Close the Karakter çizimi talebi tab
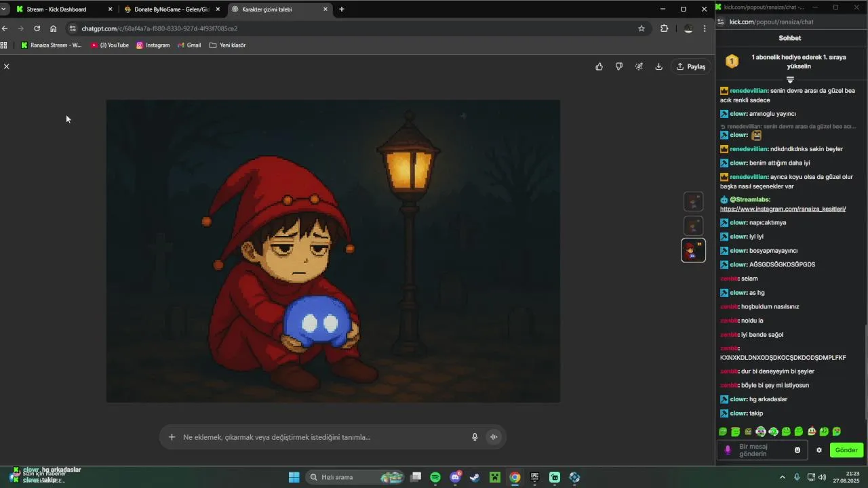The height and width of the screenshot is (488, 868). coord(325,9)
